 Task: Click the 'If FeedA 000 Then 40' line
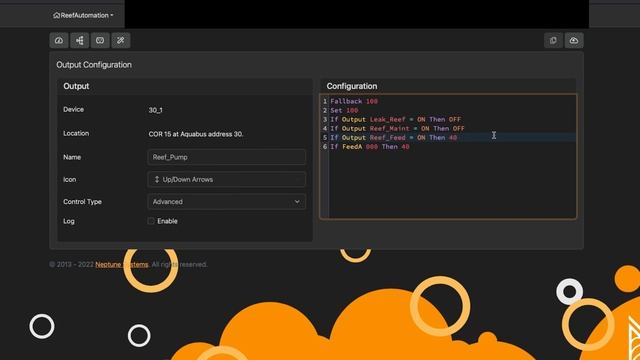(x=369, y=147)
